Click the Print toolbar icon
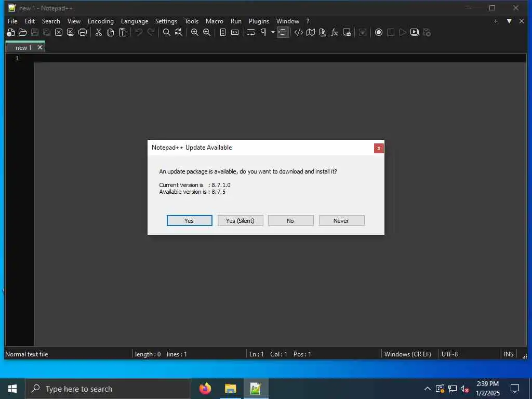532x399 pixels. (x=83, y=33)
